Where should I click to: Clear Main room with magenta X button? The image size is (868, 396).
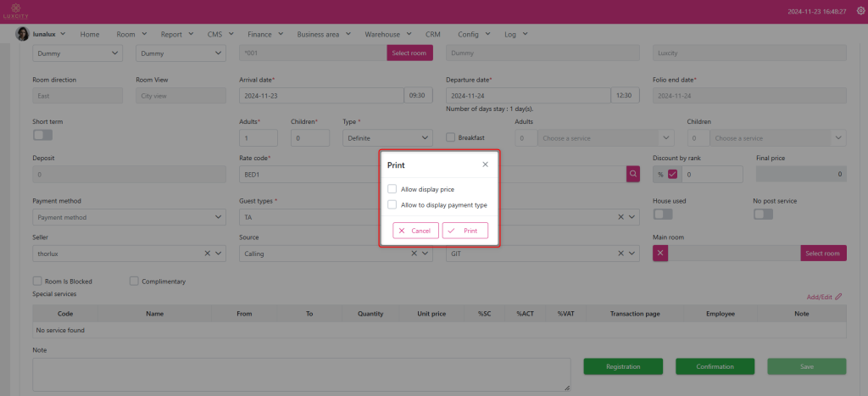661,254
